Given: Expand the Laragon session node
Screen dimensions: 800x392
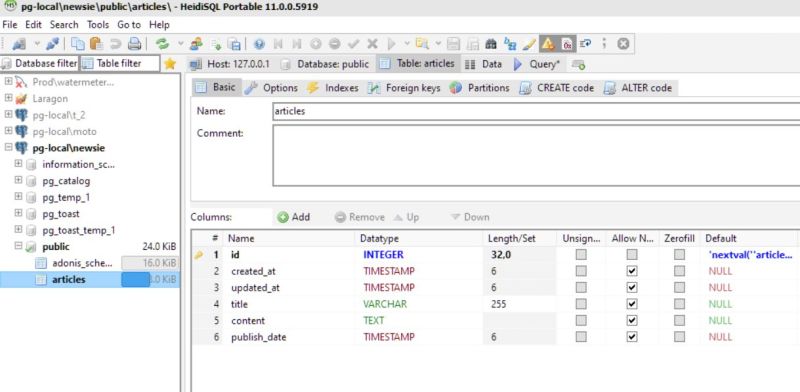Looking at the screenshot, I should pos(8,98).
